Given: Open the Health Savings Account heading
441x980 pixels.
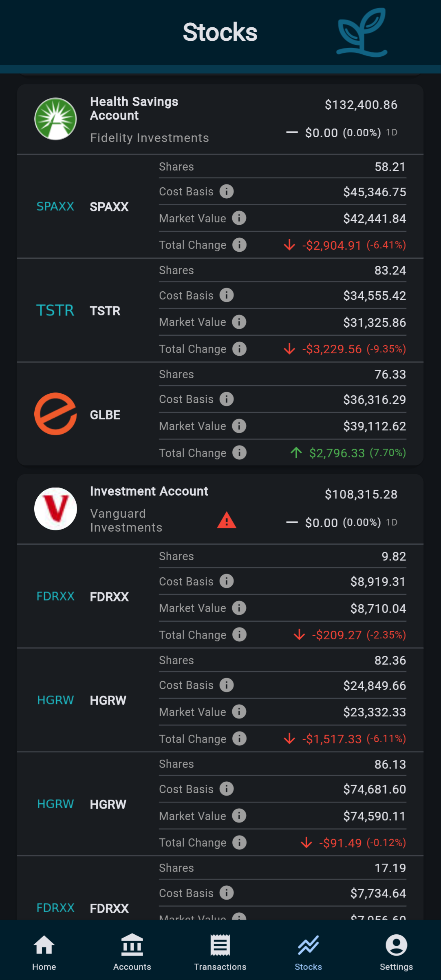Looking at the screenshot, I should click(x=134, y=109).
